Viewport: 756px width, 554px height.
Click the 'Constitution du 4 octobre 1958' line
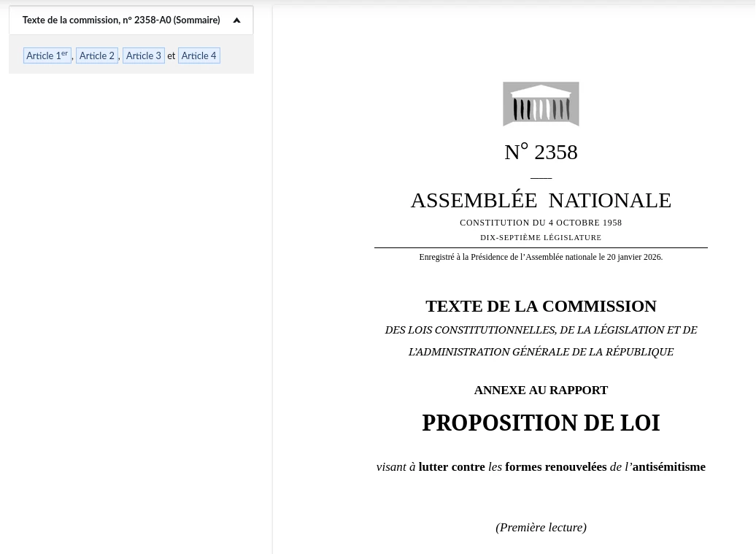(541, 223)
